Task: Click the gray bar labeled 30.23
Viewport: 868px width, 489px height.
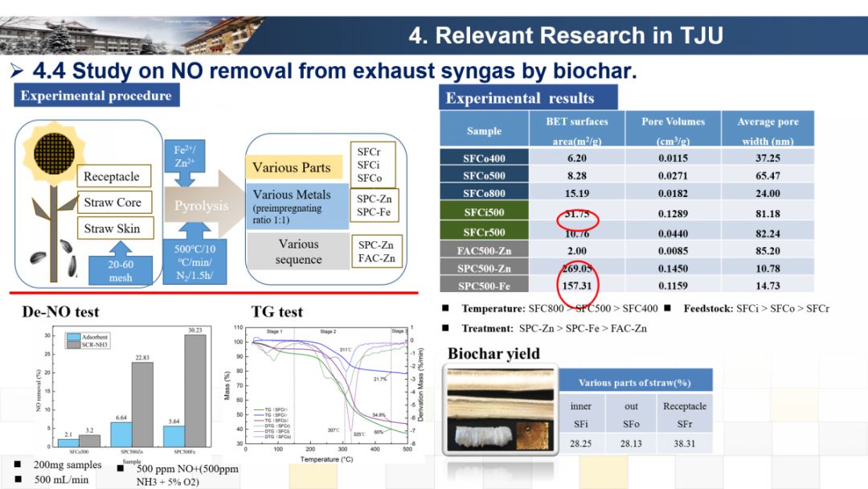Action: (194, 390)
